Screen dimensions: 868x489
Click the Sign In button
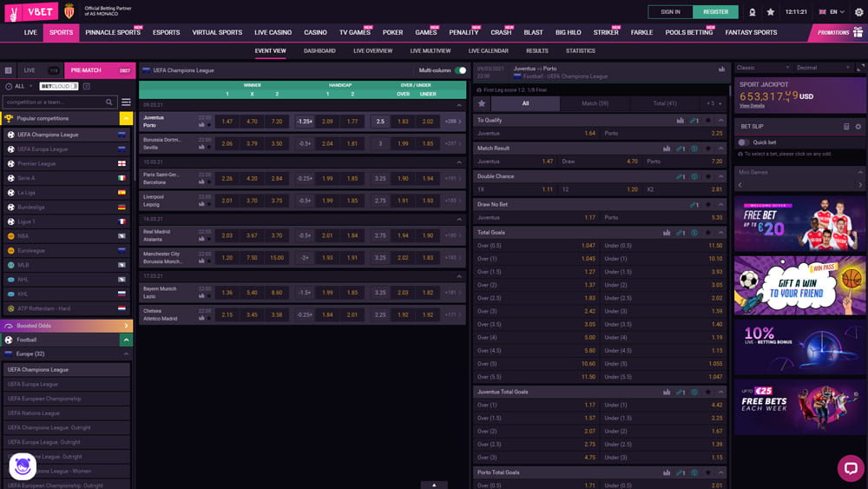click(670, 11)
